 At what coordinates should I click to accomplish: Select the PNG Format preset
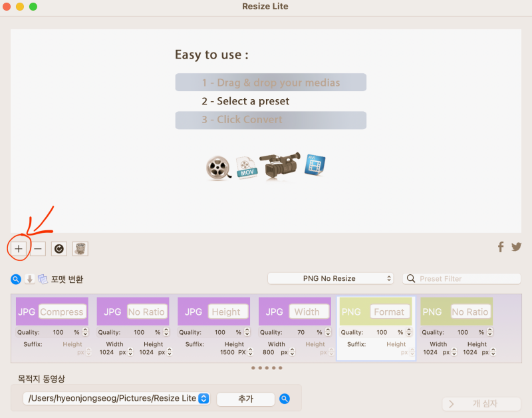(376, 312)
